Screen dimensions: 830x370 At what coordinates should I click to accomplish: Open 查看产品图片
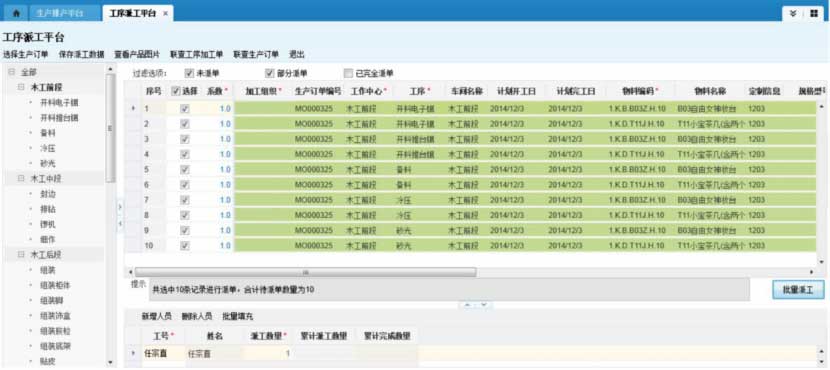(x=137, y=54)
